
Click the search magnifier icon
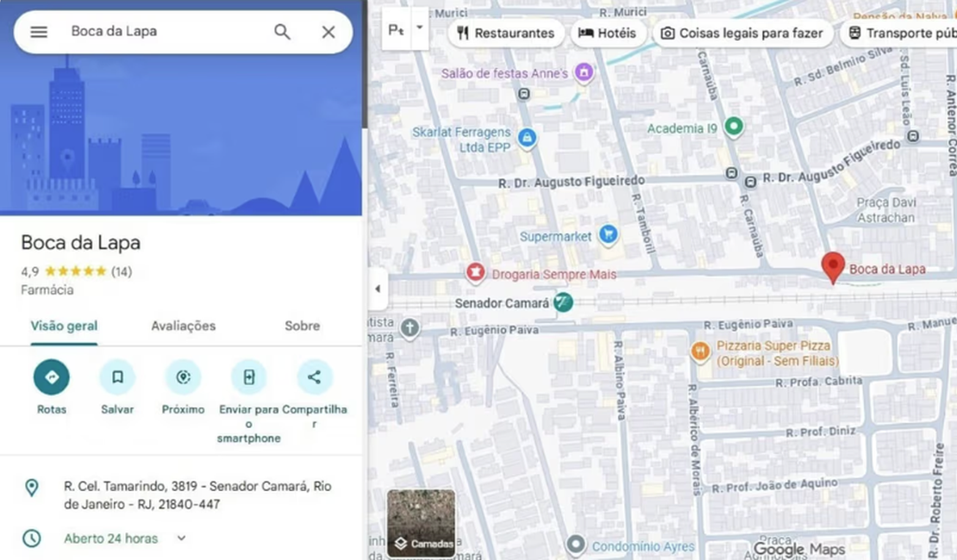point(282,31)
